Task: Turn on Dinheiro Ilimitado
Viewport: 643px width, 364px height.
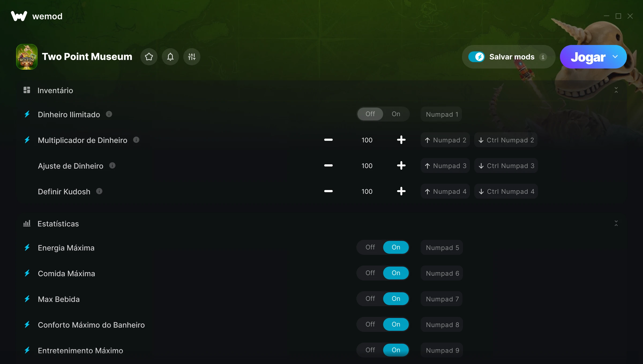Action: (x=396, y=114)
